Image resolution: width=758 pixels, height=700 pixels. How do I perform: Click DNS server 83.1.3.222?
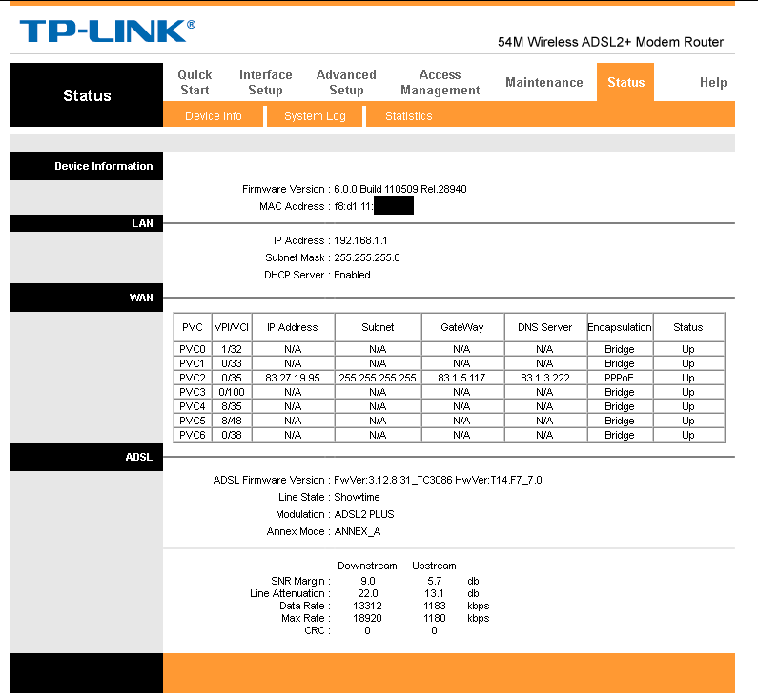(545, 378)
